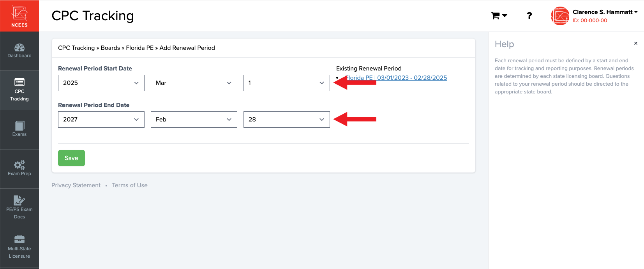Screen dimensions: 644x269
Task: Click the Renewal Period Start Date label
Action: [95, 69]
